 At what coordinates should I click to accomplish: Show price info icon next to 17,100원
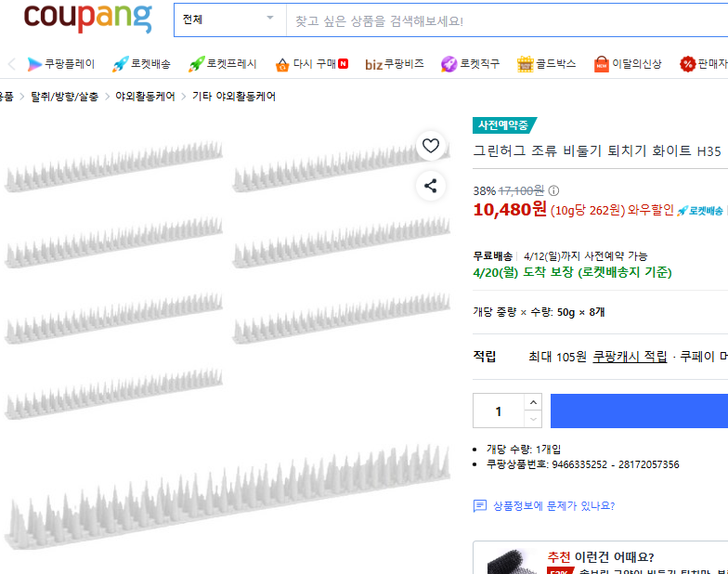click(553, 190)
